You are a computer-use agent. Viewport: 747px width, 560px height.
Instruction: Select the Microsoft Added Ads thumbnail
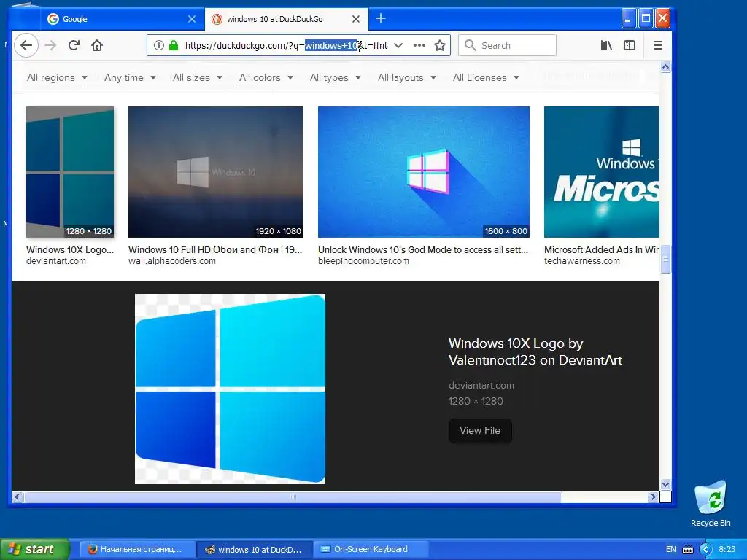pyautogui.click(x=602, y=172)
